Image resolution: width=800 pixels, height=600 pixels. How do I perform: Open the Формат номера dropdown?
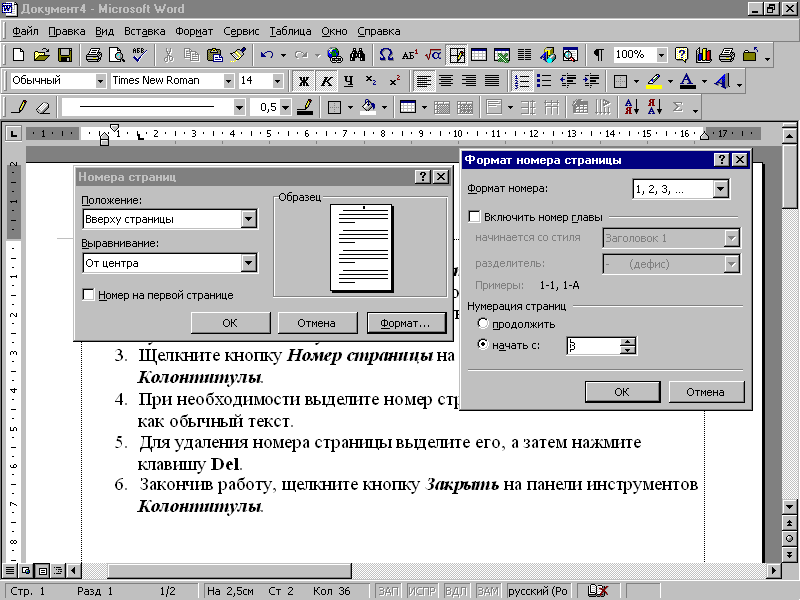(x=720, y=189)
